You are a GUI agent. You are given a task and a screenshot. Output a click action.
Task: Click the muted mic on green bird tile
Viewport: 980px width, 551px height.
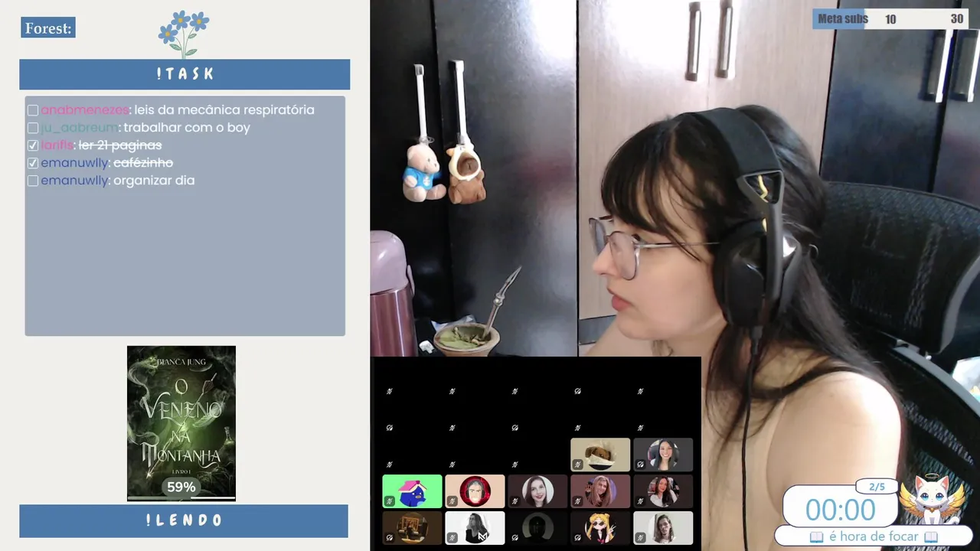pos(390,501)
